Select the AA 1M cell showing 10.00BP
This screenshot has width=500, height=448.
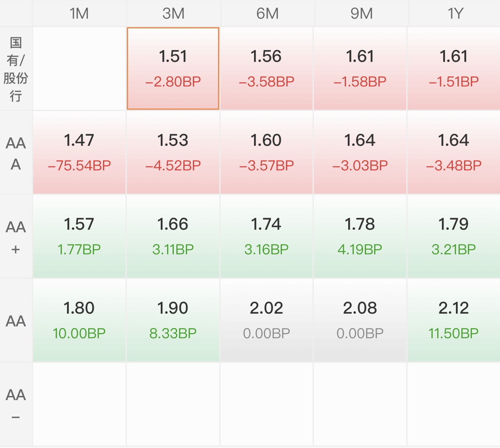pos(79,320)
